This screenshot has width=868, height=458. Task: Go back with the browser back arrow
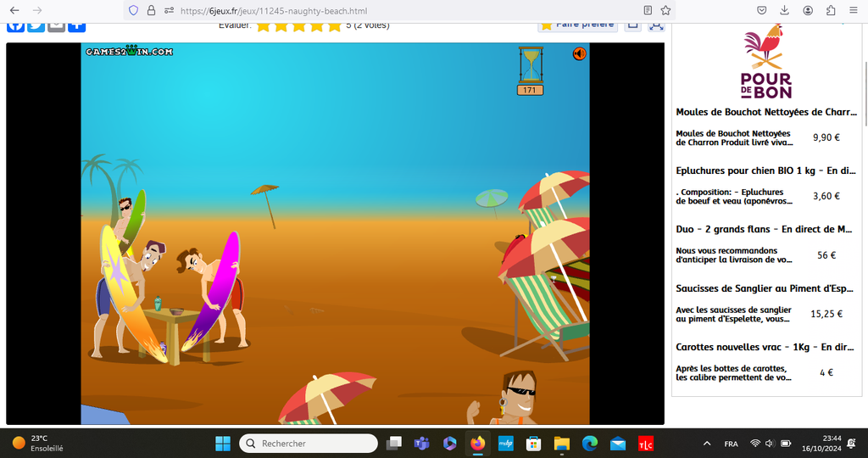point(15,10)
